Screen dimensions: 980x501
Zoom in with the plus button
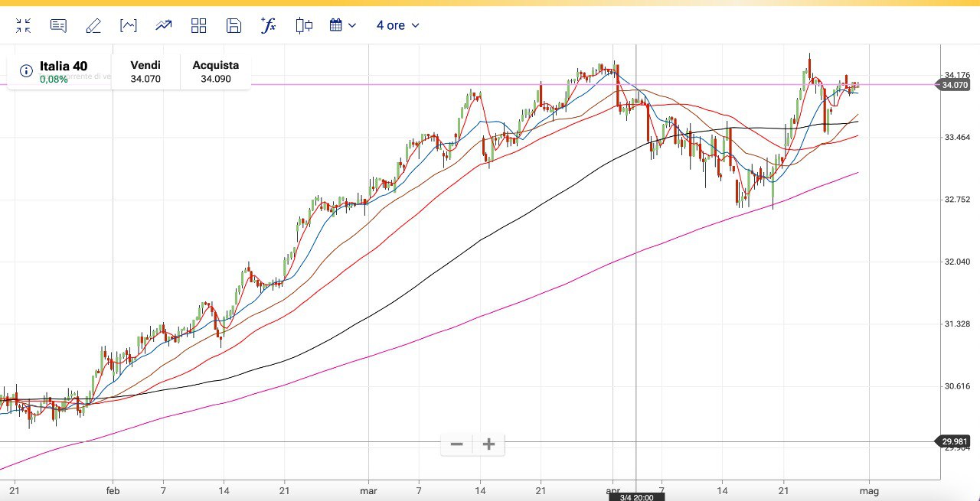pyautogui.click(x=488, y=444)
